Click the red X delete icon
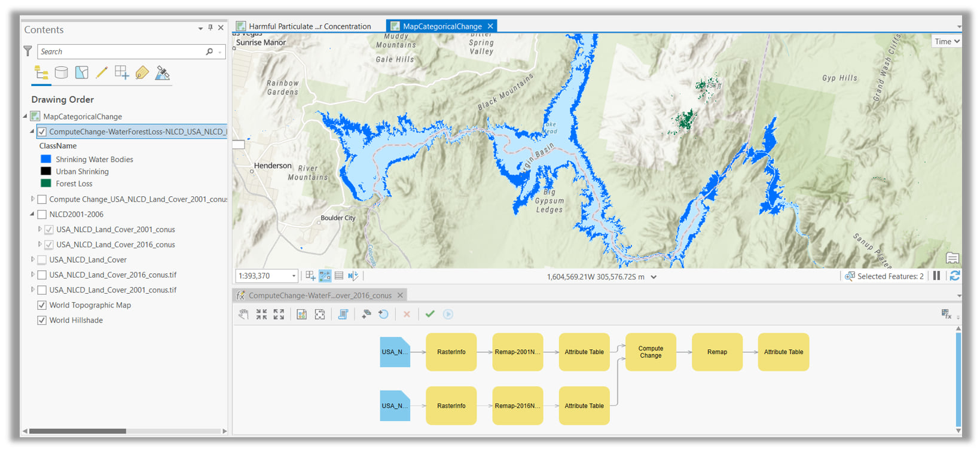 pyautogui.click(x=407, y=314)
